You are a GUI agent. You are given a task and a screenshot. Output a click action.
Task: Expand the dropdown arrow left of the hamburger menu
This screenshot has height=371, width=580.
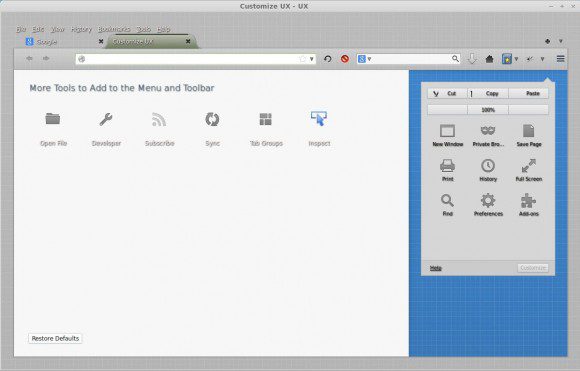[543, 59]
